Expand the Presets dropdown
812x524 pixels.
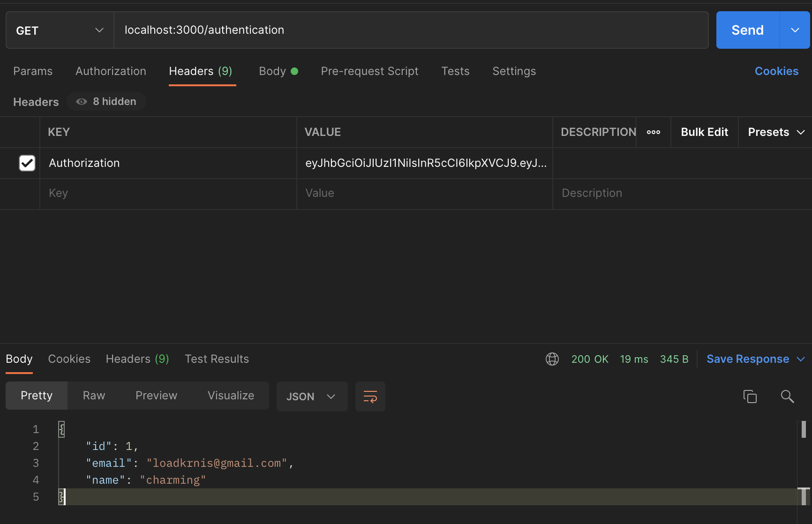click(x=776, y=132)
